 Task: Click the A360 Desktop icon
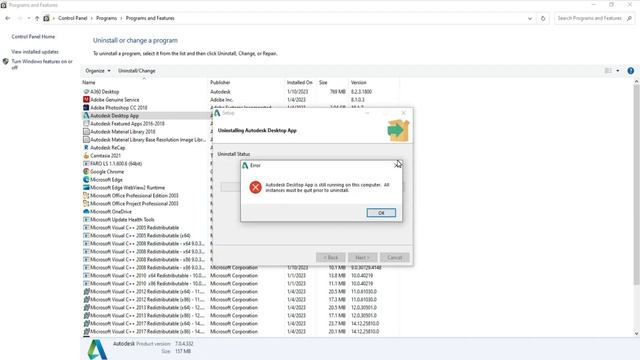point(86,92)
